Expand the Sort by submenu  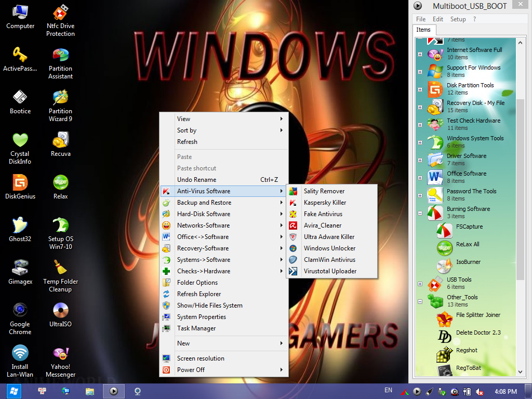(x=224, y=130)
